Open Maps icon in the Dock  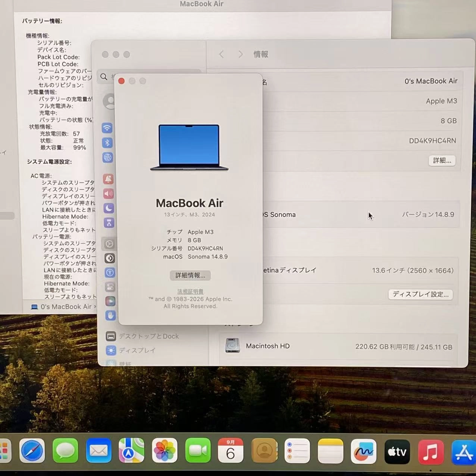coord(131,451)
